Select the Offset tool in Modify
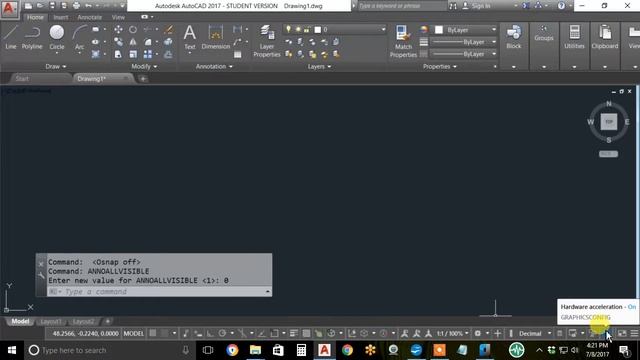The image size is (640, 360). pos(168,54)
